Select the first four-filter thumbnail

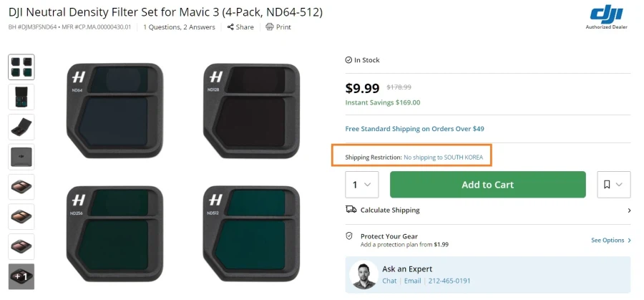point(21,67)
